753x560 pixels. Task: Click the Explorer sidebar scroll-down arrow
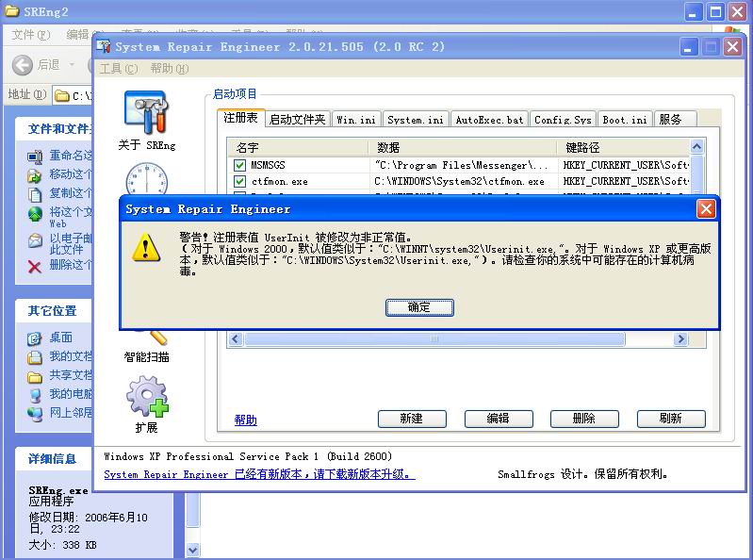pyautogui.click(x=192, y=550)
